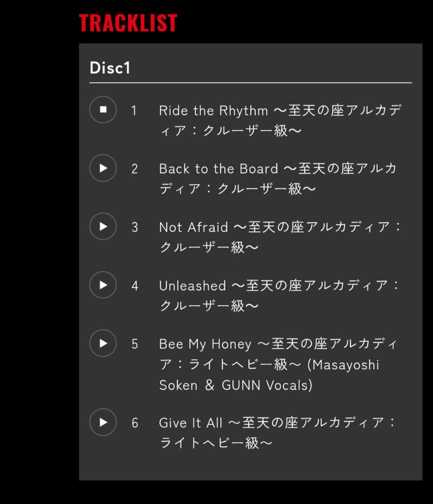Image resolution: width=433 pixels, height=504 pixels.
Task: Play track 4 Unleashed
Action: (x=103, y=285)
